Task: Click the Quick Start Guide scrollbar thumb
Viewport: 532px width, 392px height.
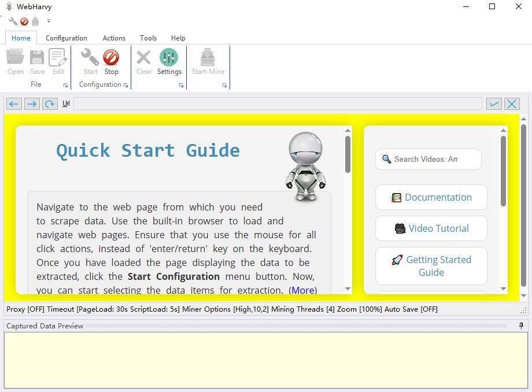Action: (x=348, y=154)
